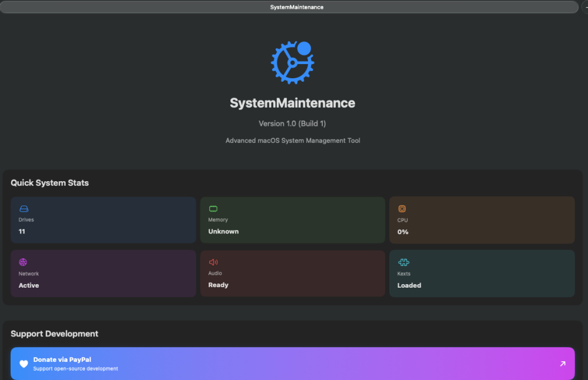Click the Ready audio status
The height and width of the screenshot is (380, 588).
(x=218, y=285)
